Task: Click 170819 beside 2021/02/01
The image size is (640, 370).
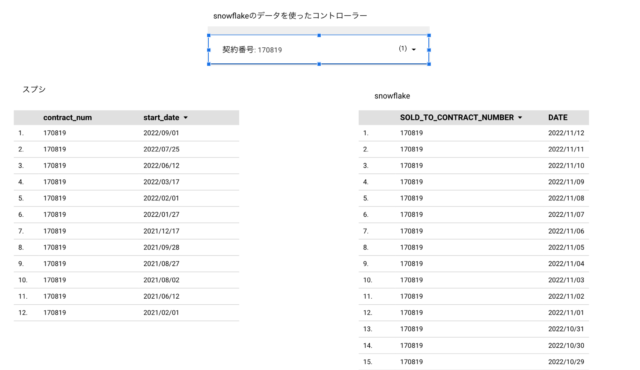Action: [55, 312]
